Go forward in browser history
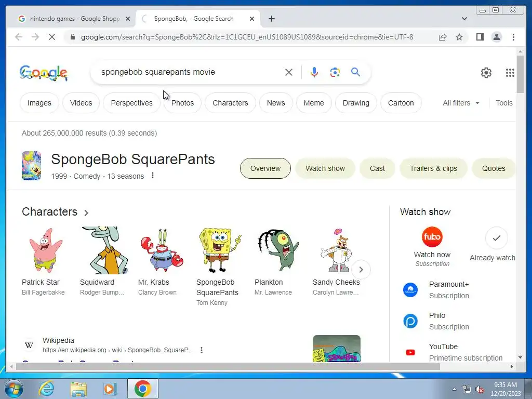Image resolution: width=532 pixels, height=399 pixels. click(x=35, y=37)
